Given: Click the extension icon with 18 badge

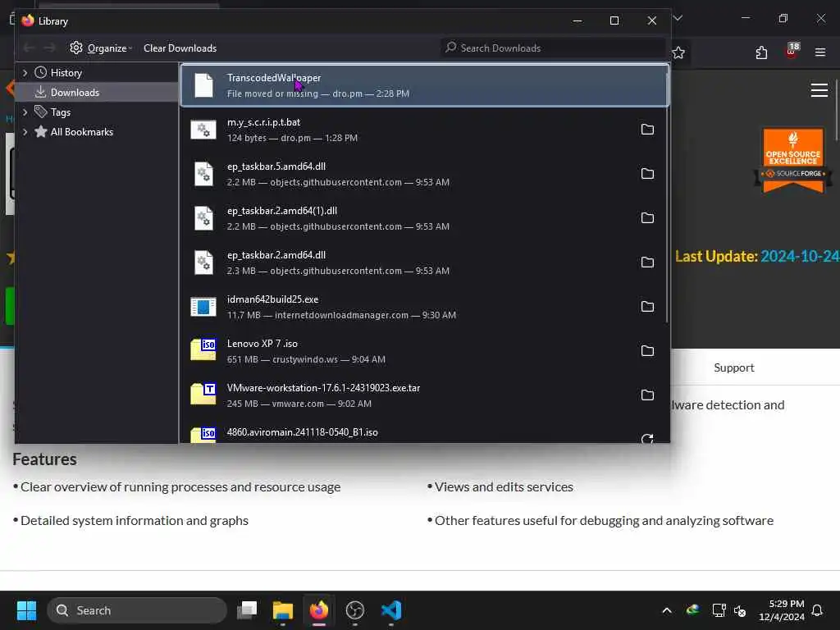Looking at the screenshot, I should pos(792,50).
